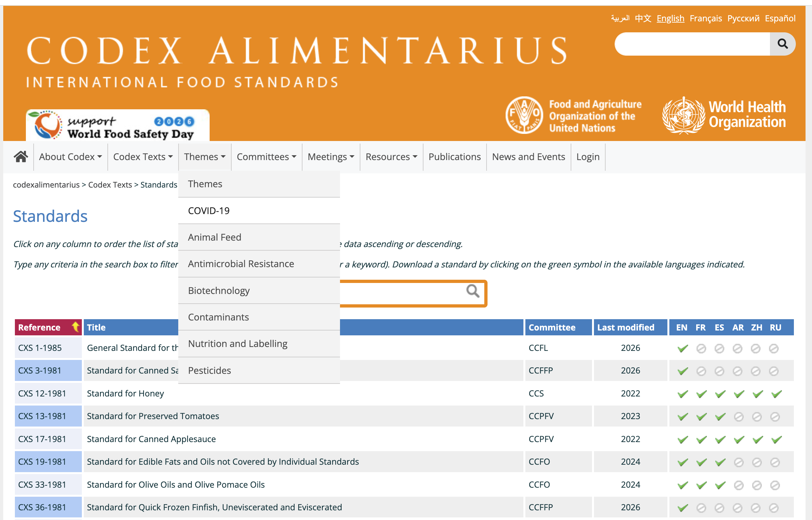Download CXS 12-1981 in Russian checkmark
Viewport: 812px width, 520px height.
point(776,394)
